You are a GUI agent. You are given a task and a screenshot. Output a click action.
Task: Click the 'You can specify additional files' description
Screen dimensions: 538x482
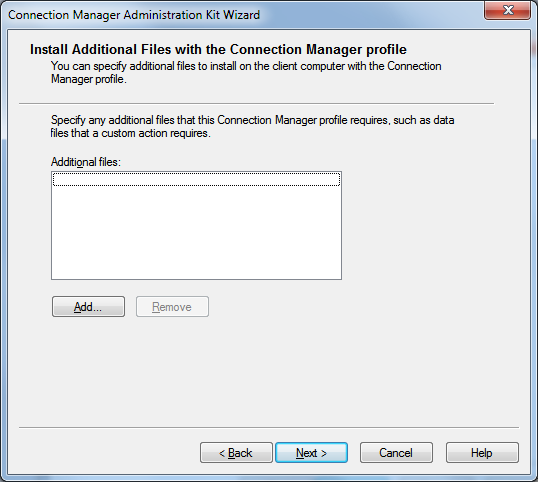(246, 72)
